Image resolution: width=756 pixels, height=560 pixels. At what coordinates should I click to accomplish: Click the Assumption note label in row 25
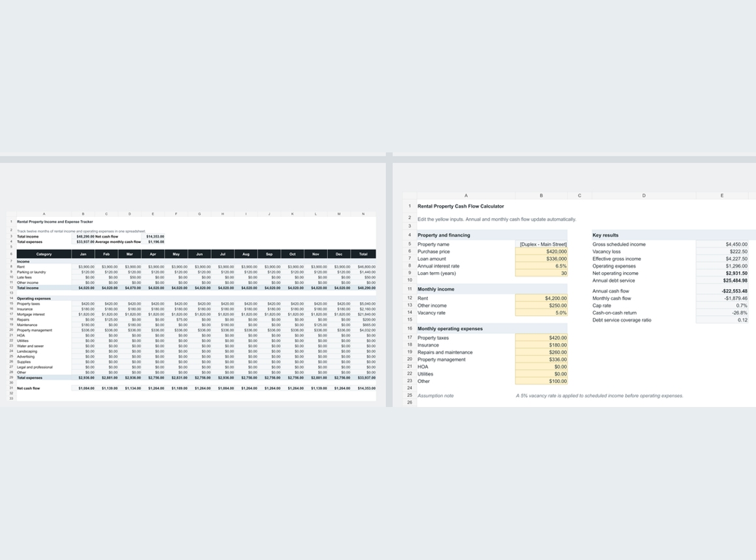[x=435, y=396]
